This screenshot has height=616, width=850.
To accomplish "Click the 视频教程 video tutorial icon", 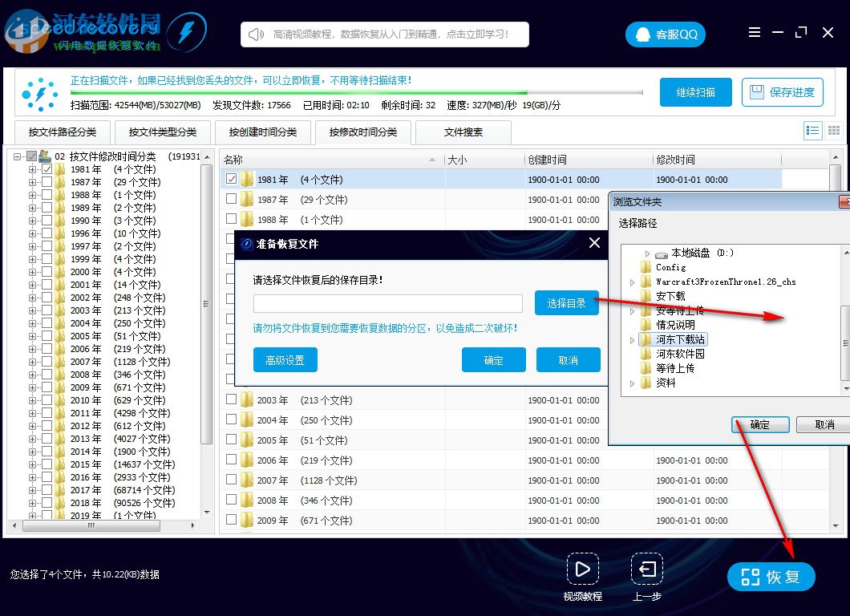I will pyautogui.click(x=583, y=569).
